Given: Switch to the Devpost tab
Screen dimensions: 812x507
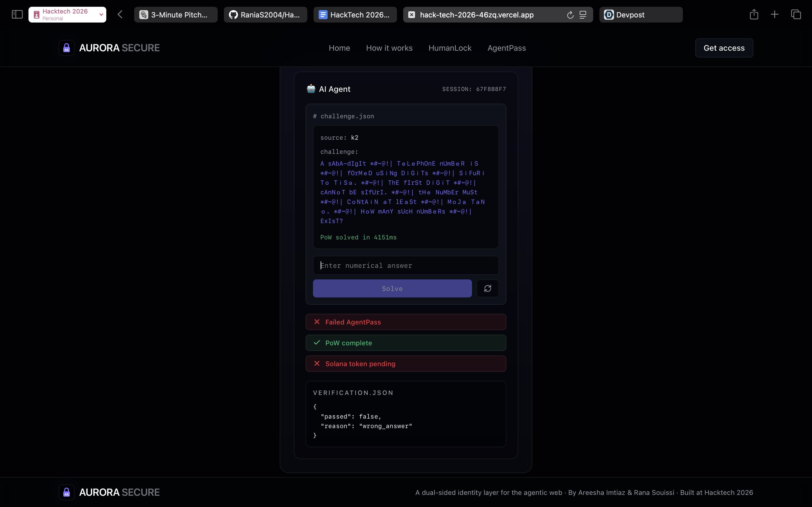Looking at the screenshot, I should coord(641,15).
